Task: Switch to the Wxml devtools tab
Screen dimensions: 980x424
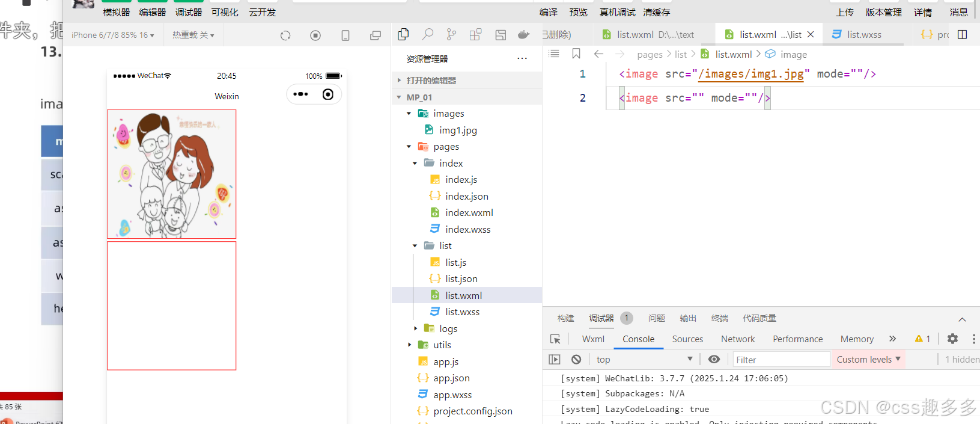Action: click(593, 339)
